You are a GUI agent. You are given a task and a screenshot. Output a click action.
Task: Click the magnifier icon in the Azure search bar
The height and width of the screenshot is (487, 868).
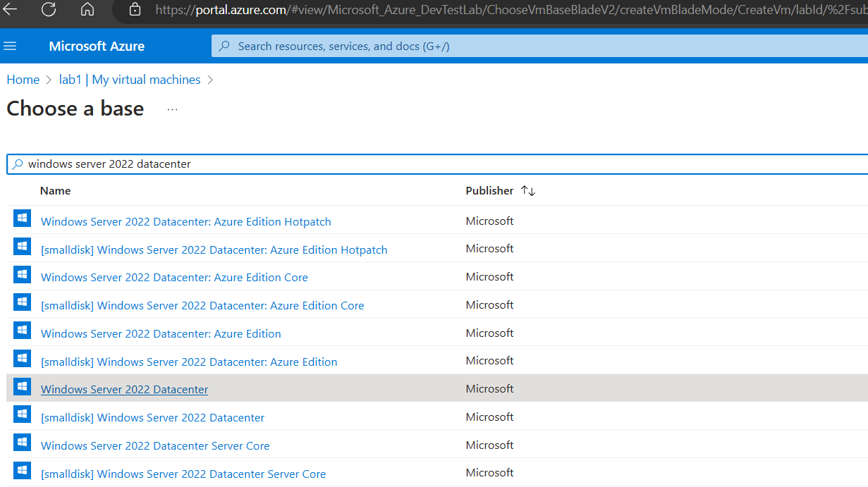click(x=224, y=46)
